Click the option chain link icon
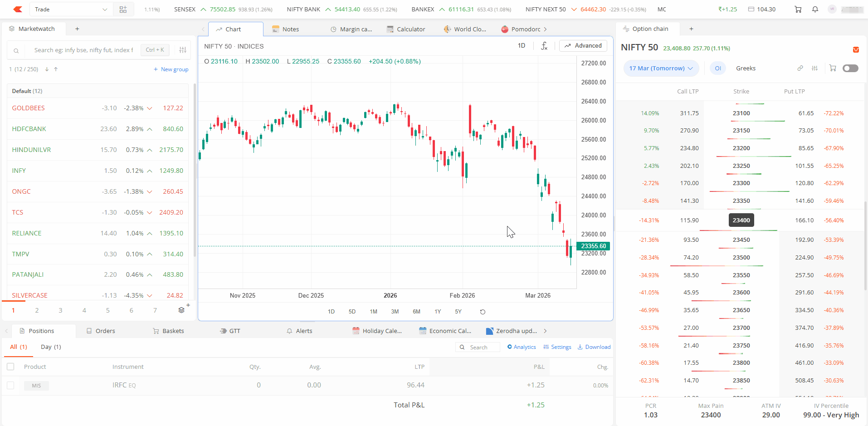 point(800,69)
